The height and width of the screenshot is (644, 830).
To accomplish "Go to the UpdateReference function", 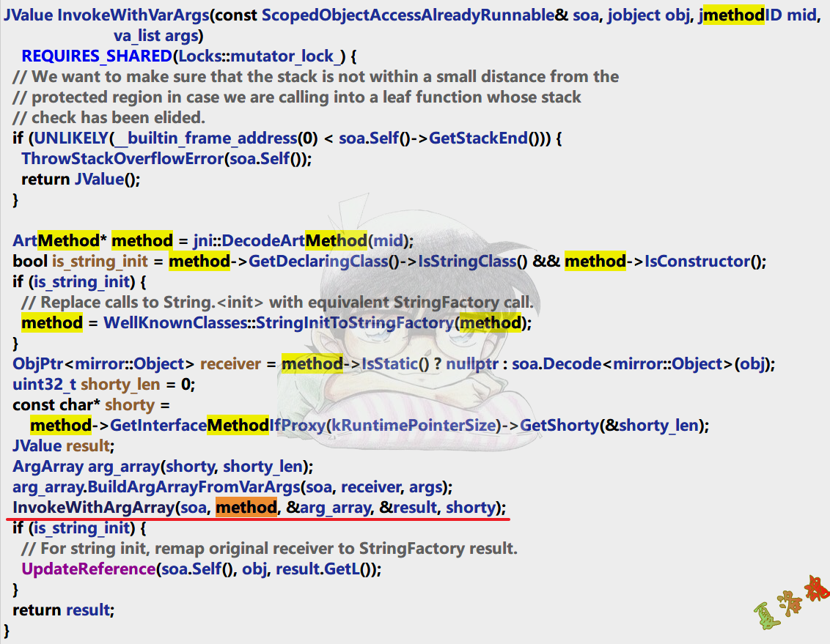I will 87,569.
